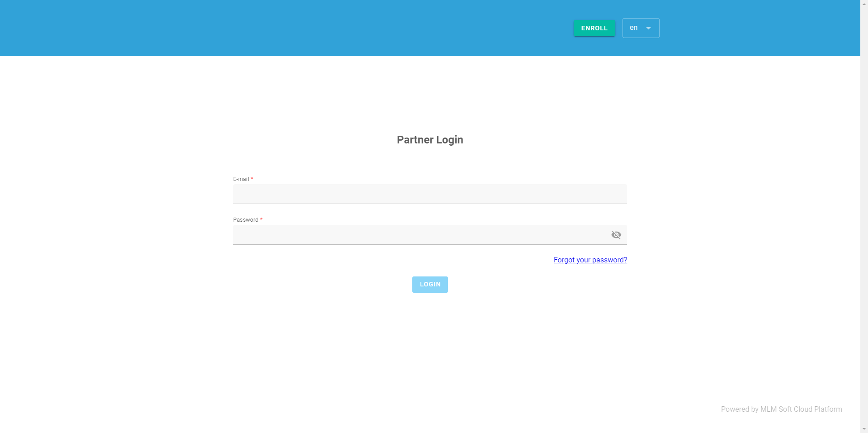868x433 pixels.
Task: Click the scrollbar down arrow
Action: point(864,429)
